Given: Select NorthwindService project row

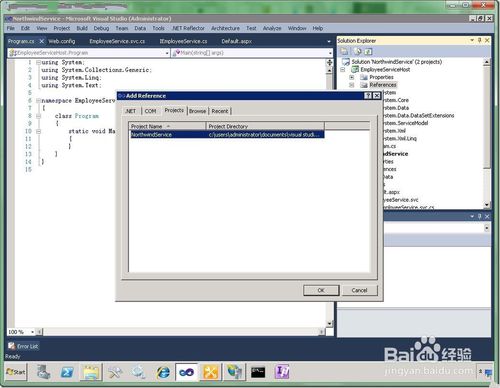Looking at the screenshot, I should (227, 135).
